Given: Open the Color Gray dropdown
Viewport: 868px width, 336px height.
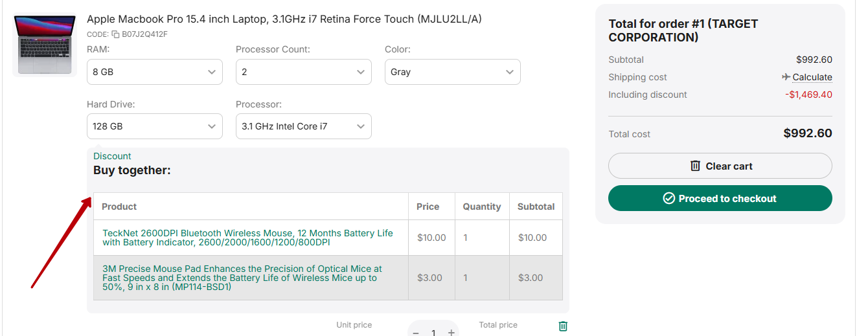Looking at the screenshot, I should (452, 72).
